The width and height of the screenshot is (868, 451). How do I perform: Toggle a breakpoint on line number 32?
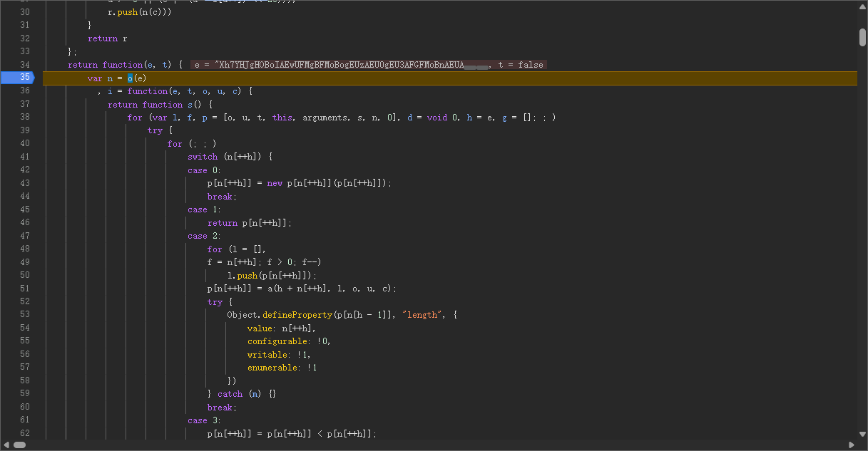(x=25, y=38)
